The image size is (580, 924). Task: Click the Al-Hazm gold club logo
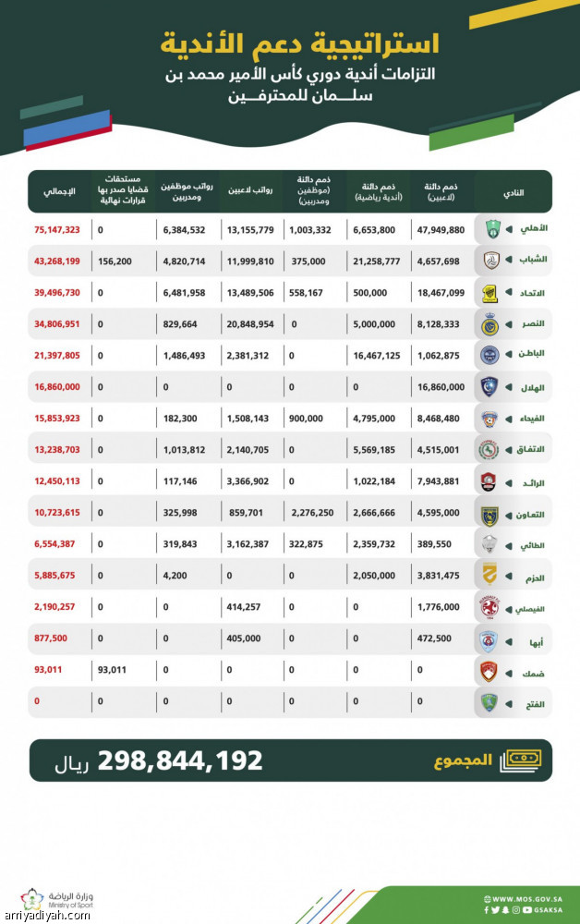pyautogui.click(x=491, y=576)
